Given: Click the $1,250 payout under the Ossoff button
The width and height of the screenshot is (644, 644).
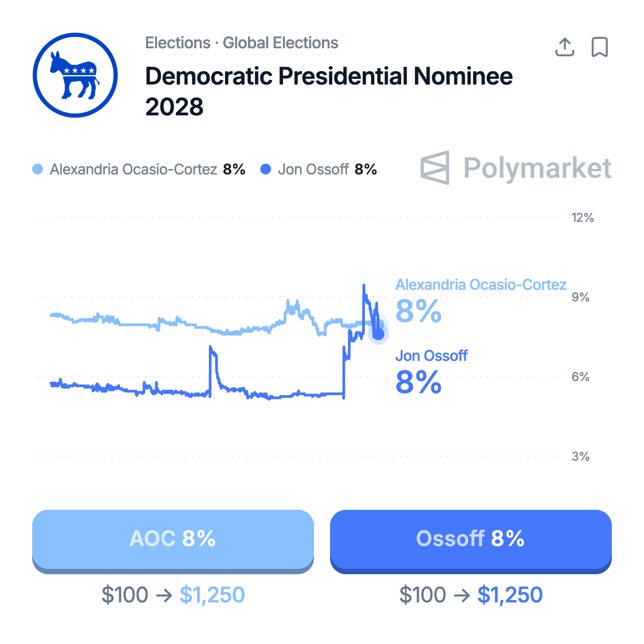Looking at the screenshot, I should [510, 595].
